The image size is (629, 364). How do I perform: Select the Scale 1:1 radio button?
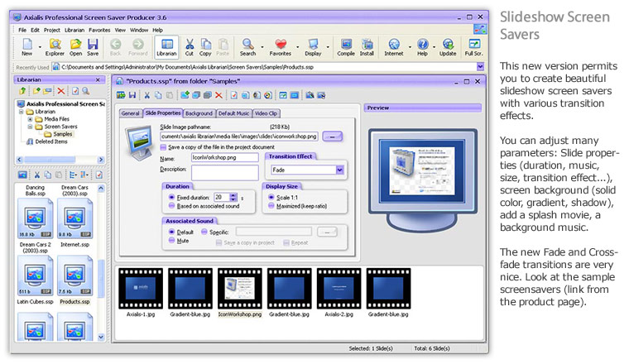tap(271, 197)
